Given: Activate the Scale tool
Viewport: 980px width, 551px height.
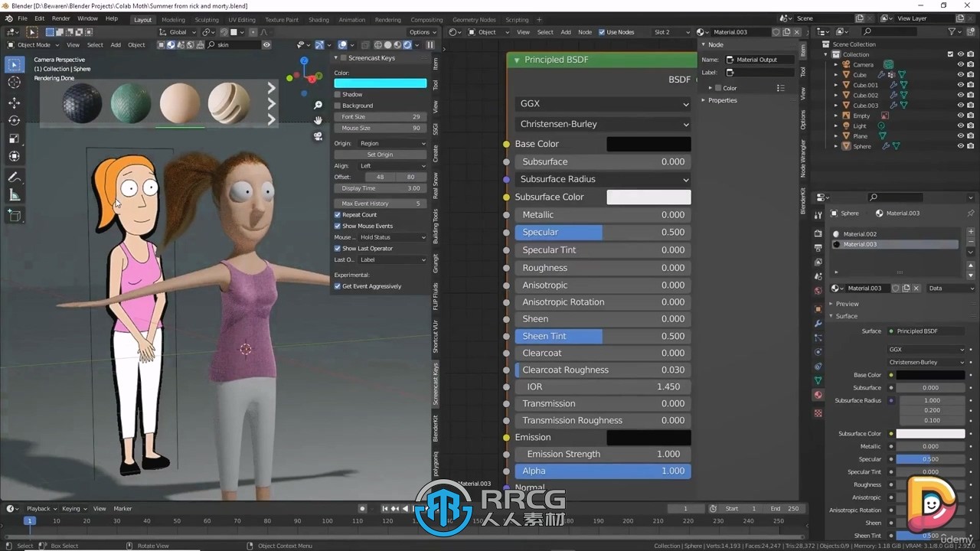Looking at the screenshot, I should pyautogui.click(x=15, y=139).
